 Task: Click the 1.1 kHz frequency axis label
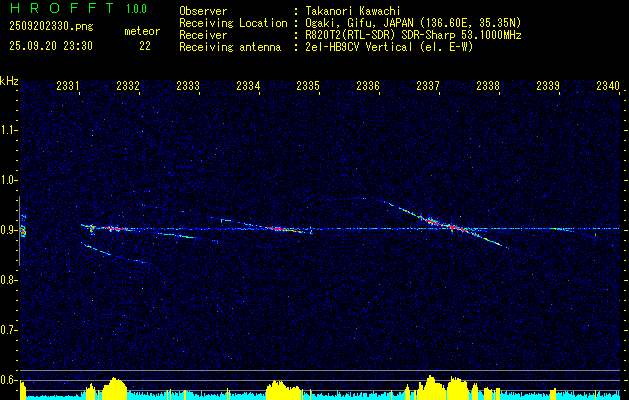pos(9,130)
